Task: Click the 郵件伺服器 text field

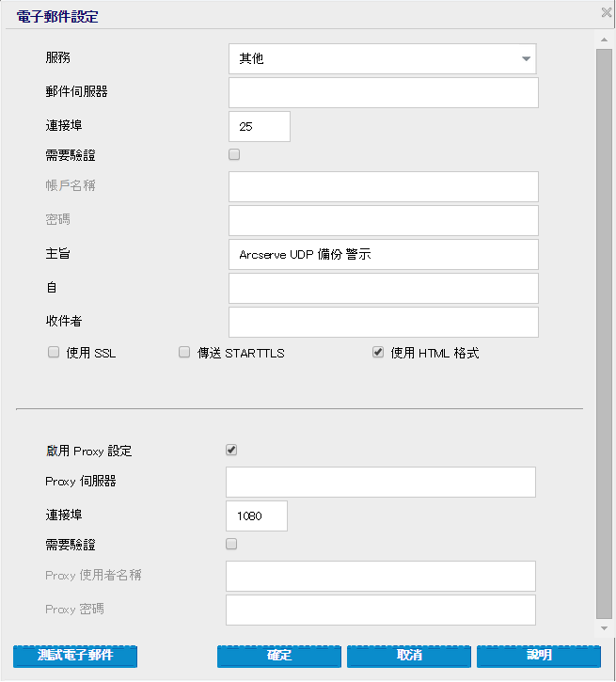Action: coord(383,93)
